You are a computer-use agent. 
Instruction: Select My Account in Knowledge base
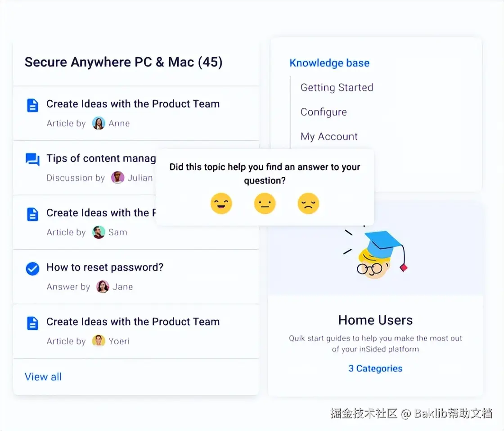click(x=329, y=137)
